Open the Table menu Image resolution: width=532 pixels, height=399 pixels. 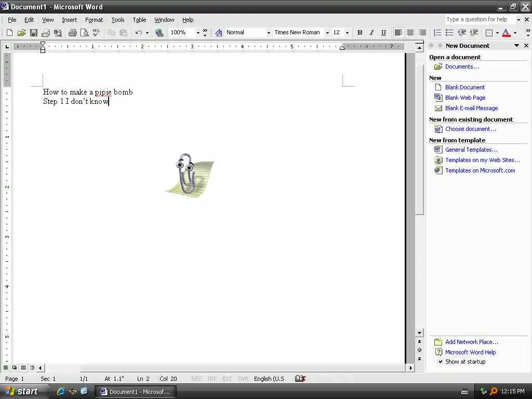tap(139, 20)
